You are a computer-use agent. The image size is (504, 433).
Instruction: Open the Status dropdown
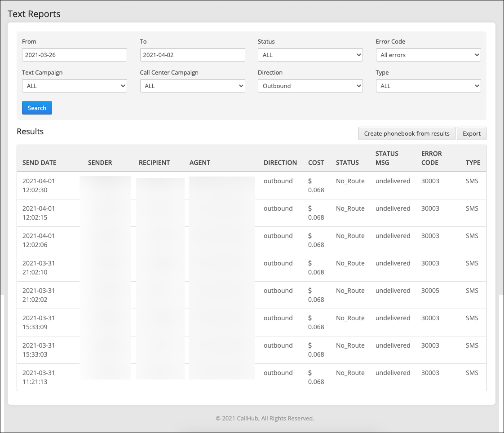310,55
